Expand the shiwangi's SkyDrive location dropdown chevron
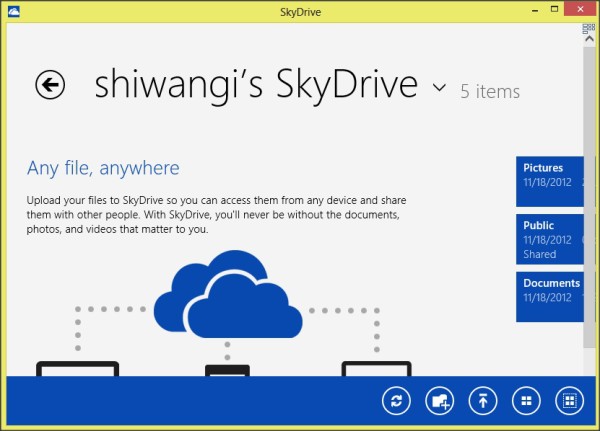Screen dimensions: 600x431 (439, 88)
